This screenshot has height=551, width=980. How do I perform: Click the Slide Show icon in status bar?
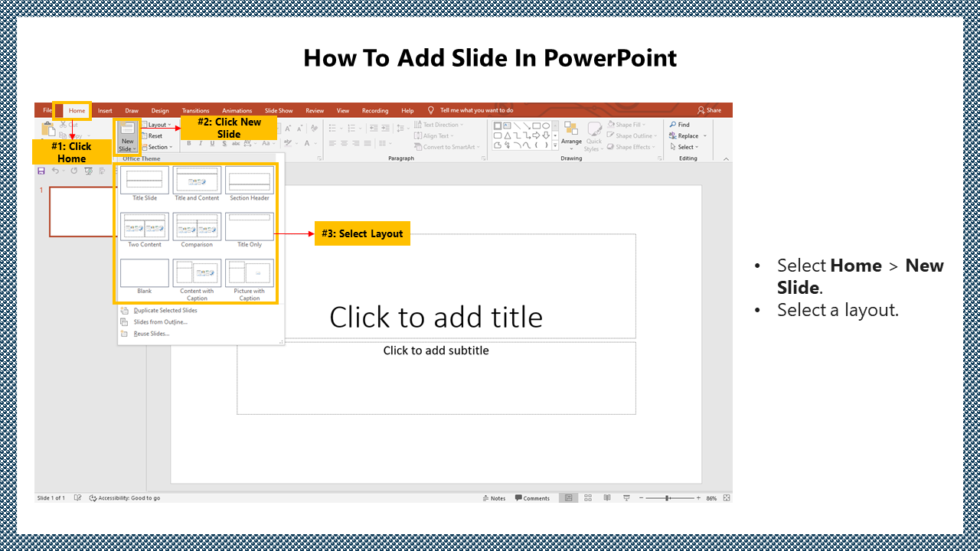(626, 498)
